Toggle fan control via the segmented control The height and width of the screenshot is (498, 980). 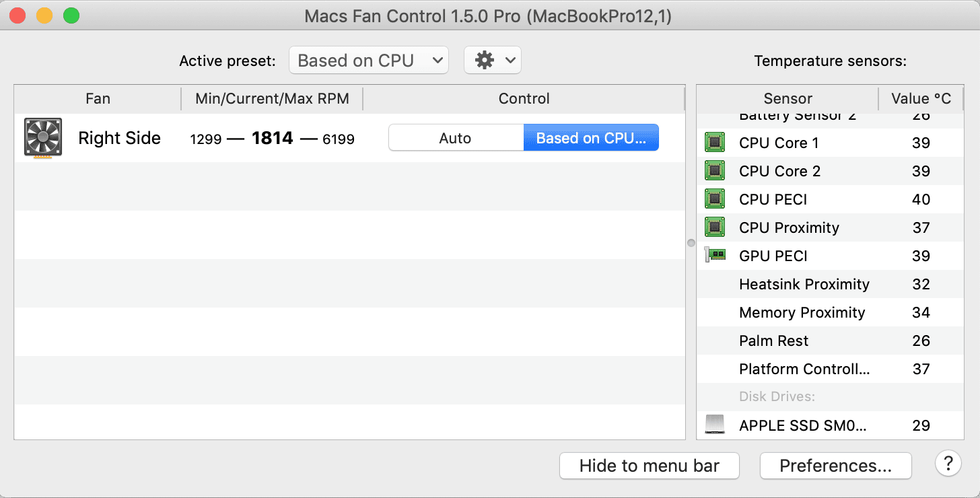pyautogui.click(x=524, y=137)
